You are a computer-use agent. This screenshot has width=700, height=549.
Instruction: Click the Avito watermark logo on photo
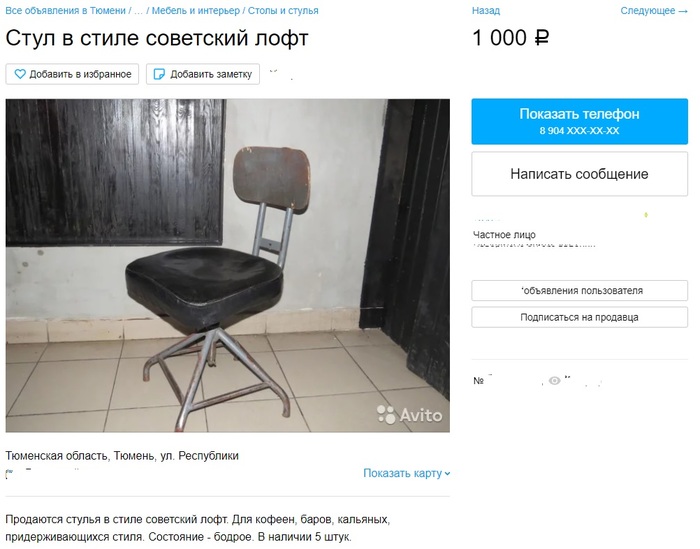tap(409, 415)
